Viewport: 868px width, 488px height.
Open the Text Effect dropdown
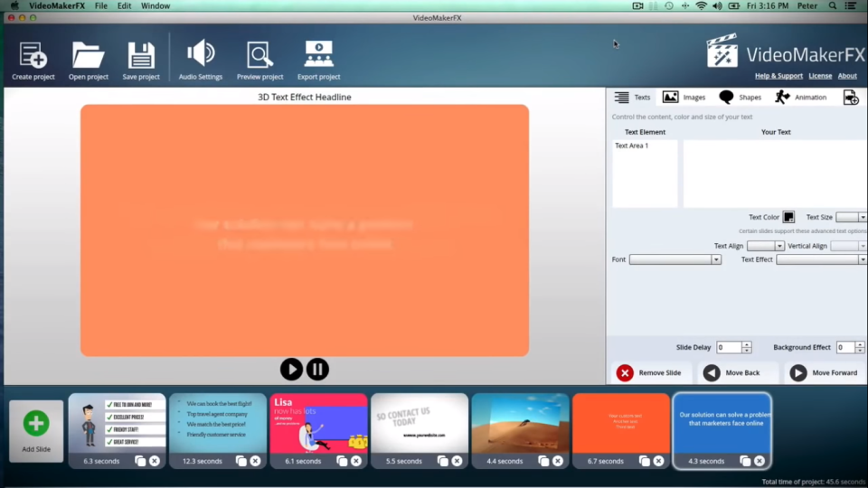click(x=821, y=259)
